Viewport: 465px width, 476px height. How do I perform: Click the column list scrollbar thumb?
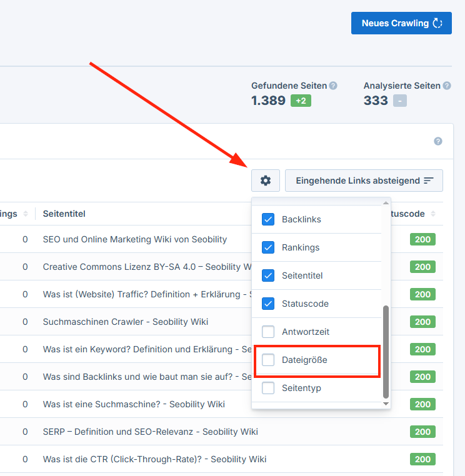[x=386, y=351]
